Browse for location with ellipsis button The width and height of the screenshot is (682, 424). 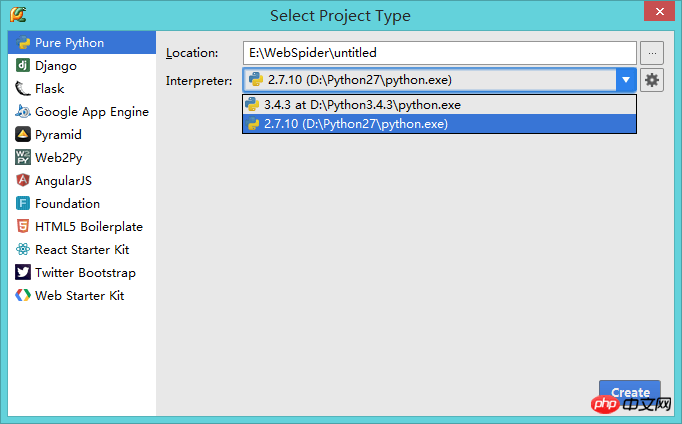(x=652, y=53)
